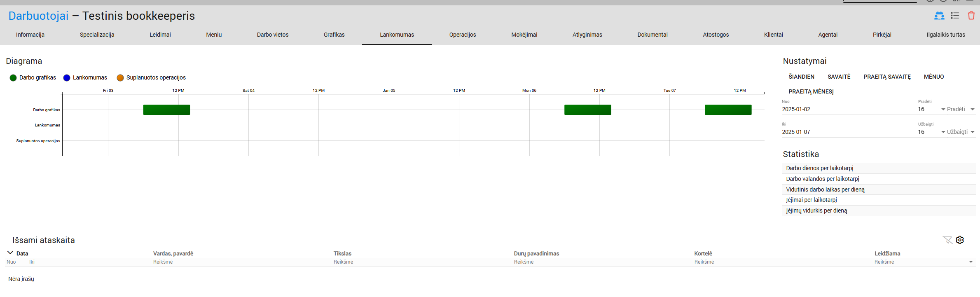Image resolution: width=980 pixels, height=297 pixels.
Task: Follow the Darbuotojai breadcrumb link
Action: pos(38,16)
